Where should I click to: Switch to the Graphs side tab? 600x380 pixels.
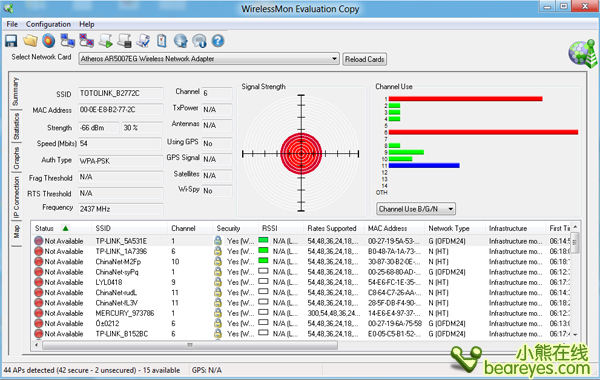coord(16,158)
